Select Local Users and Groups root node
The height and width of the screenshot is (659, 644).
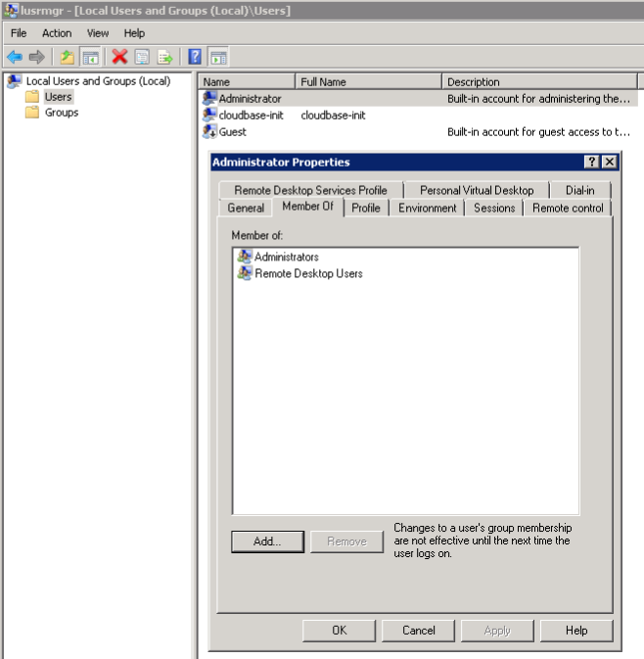pos(98,81)
